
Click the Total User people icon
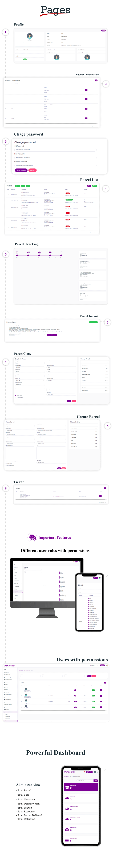(67, 798)
